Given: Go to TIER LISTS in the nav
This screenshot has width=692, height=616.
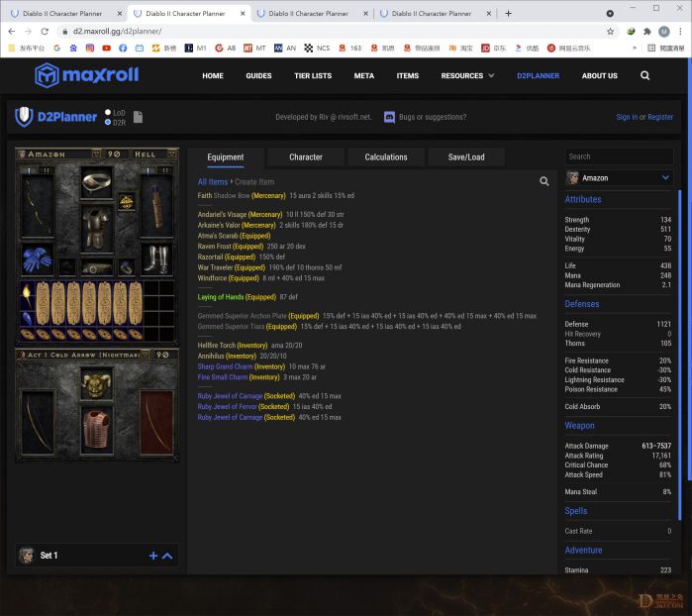Looking at the screenshot, I should [313, 75].
